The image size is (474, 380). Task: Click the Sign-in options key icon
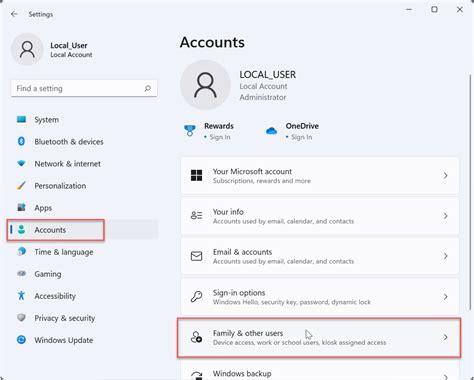(196, 296)
